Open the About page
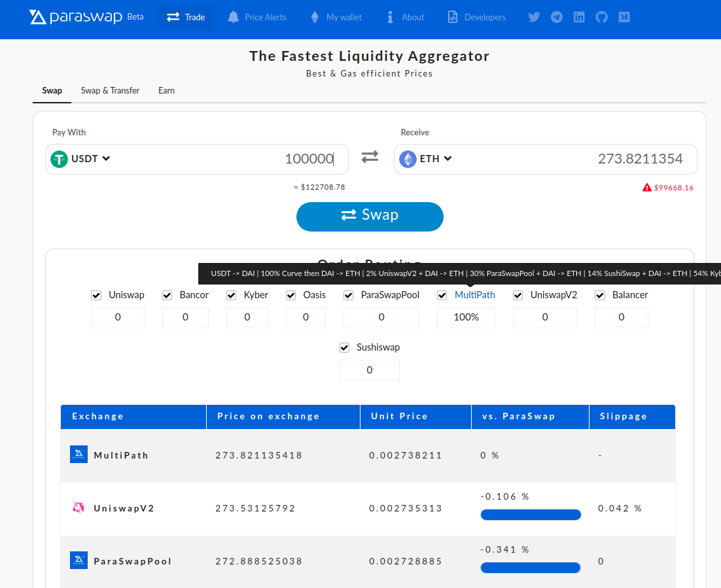Viewport: 721px width, 588px height. [x=406, y=17]
